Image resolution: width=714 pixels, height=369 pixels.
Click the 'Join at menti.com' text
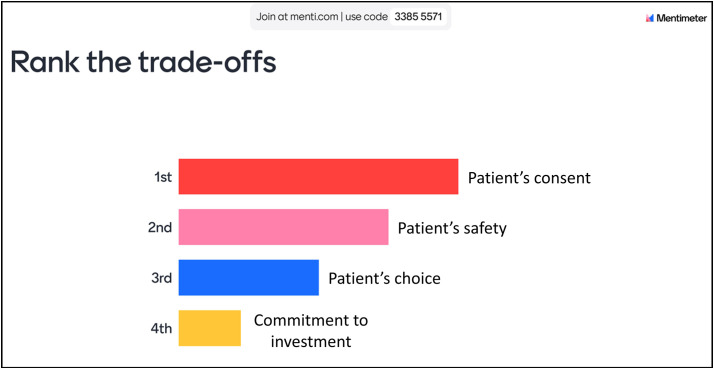(x=297, y=17)
